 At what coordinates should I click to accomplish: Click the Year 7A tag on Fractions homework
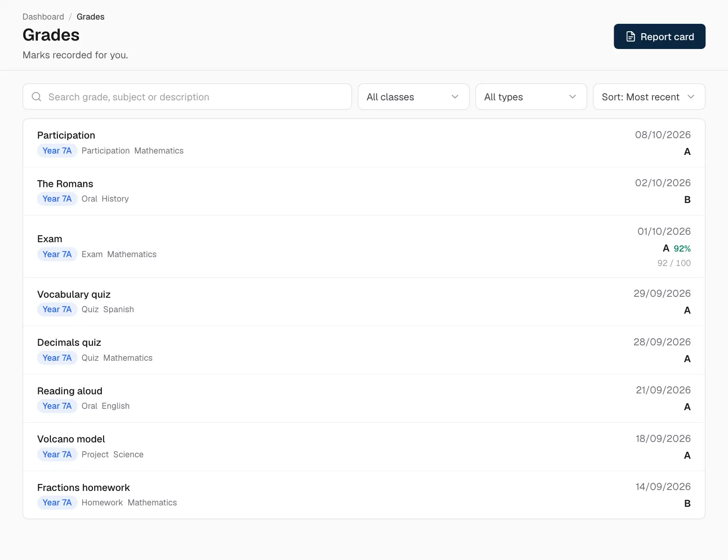pyautogui.click(x=57, y=503)
